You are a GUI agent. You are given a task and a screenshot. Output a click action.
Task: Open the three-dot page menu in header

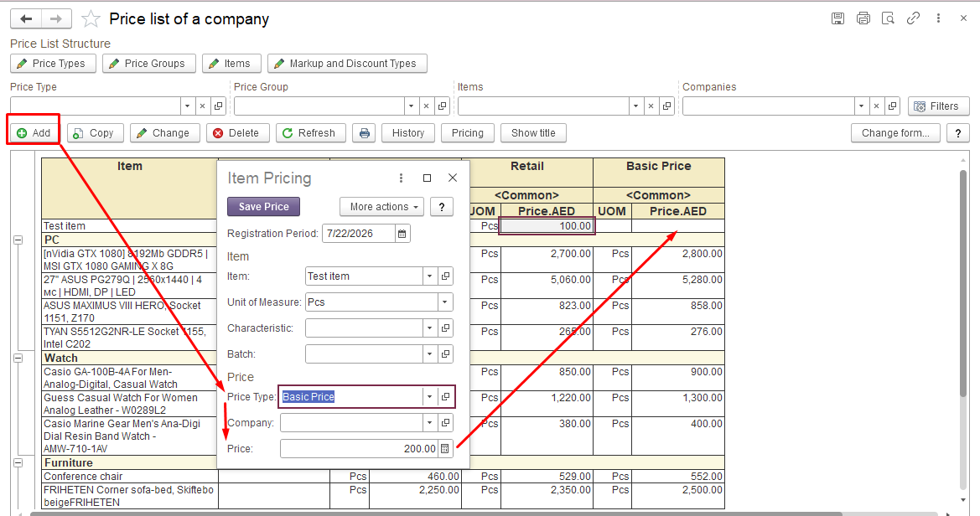pos(938,18)
